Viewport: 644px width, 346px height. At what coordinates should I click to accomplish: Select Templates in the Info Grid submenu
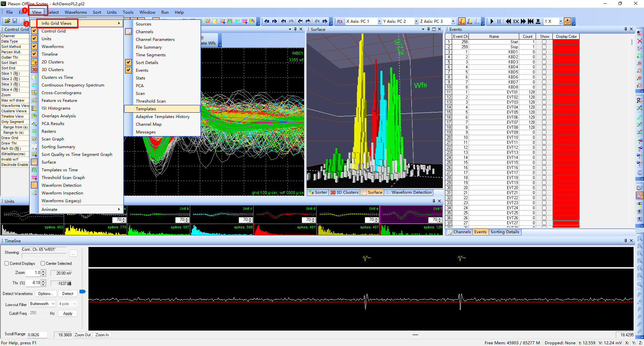pos(162,109)
